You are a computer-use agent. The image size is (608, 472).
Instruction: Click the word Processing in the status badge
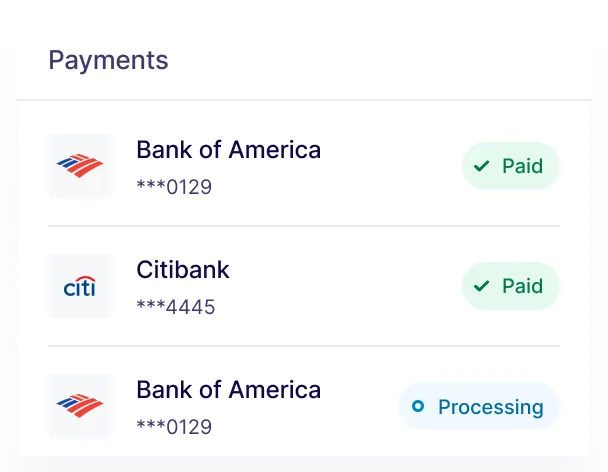click(x=491, y=407)
